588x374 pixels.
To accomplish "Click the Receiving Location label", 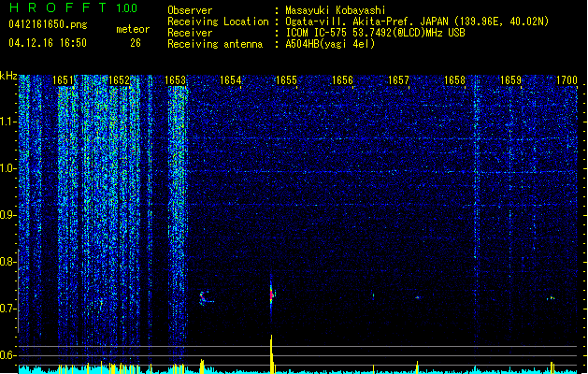I will (x=218, y=22).
